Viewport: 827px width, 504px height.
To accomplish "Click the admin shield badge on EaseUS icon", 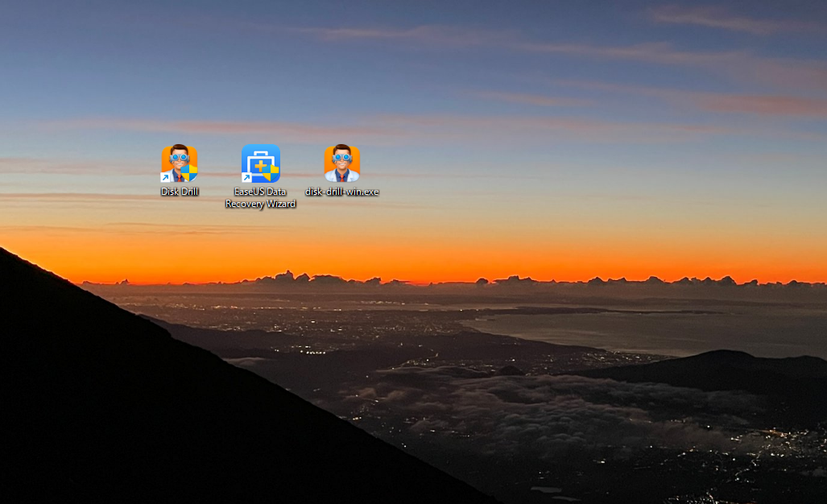I will pos(271,172).
